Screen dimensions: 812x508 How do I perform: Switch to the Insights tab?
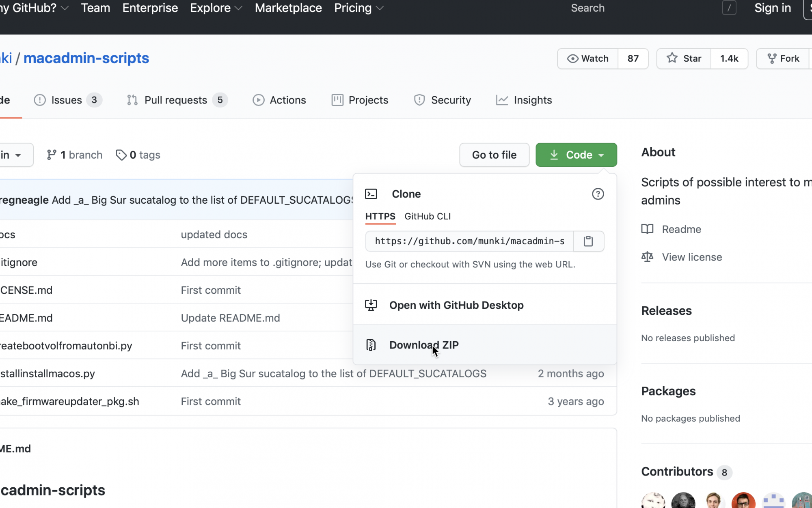(524, 100)
